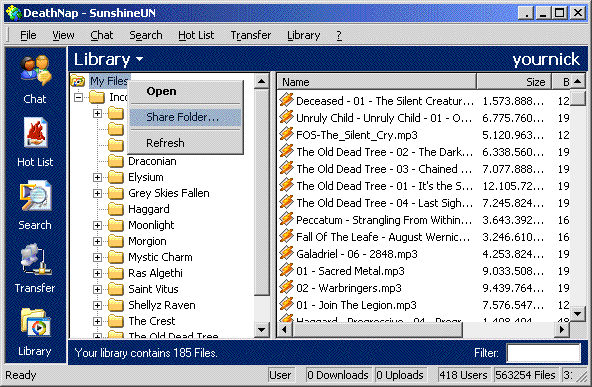Select Unruly Child - Unruly Child - 01 file
Screen dimensions: 592x387
click(384, 118)
